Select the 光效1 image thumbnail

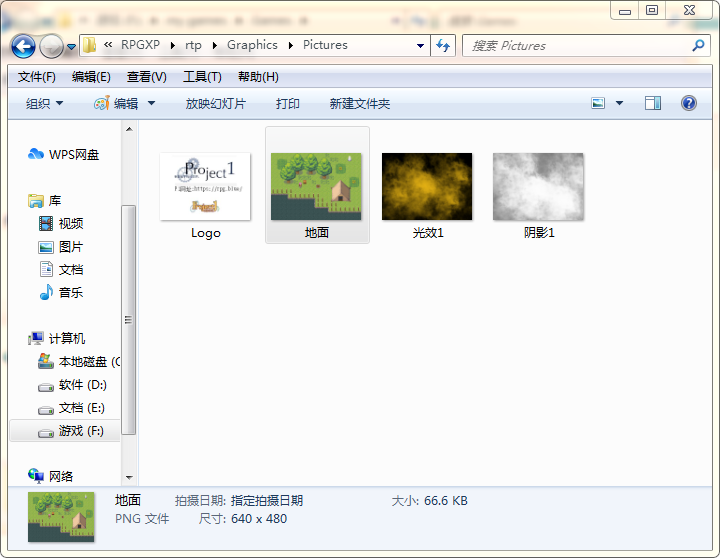[427, 186]
